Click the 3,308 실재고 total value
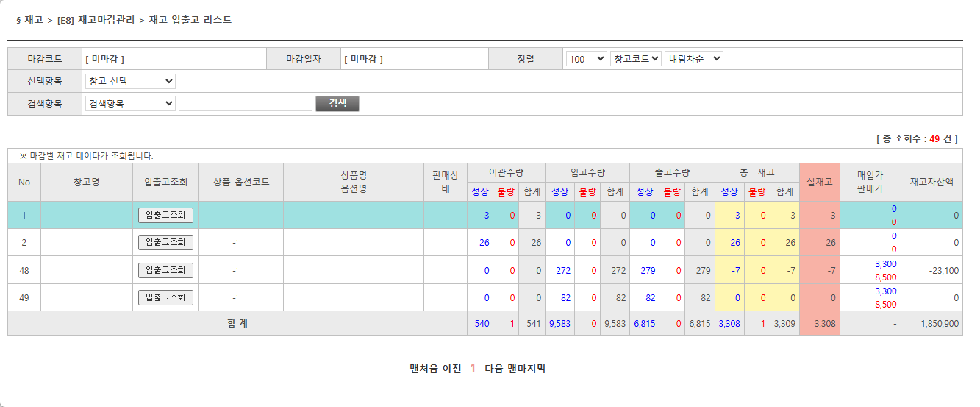980x407 pixels. (x=824, y=323)
